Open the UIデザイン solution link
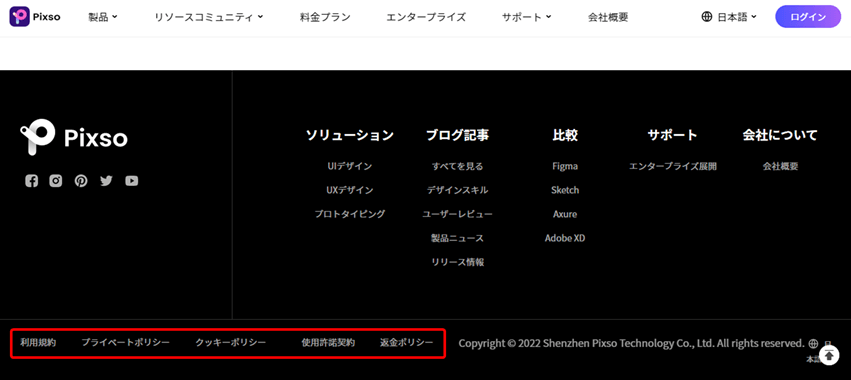This screenshot has width=851, height=380. pos(350,166)
